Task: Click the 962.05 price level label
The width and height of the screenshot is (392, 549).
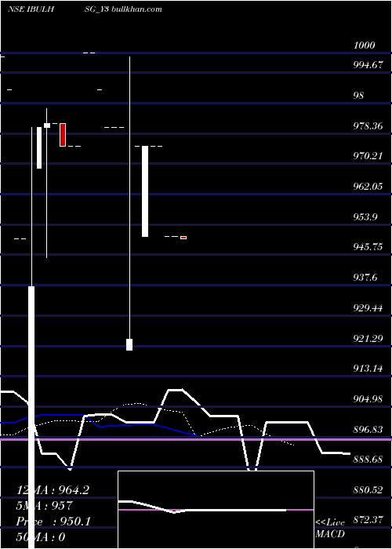Action: 368,187
